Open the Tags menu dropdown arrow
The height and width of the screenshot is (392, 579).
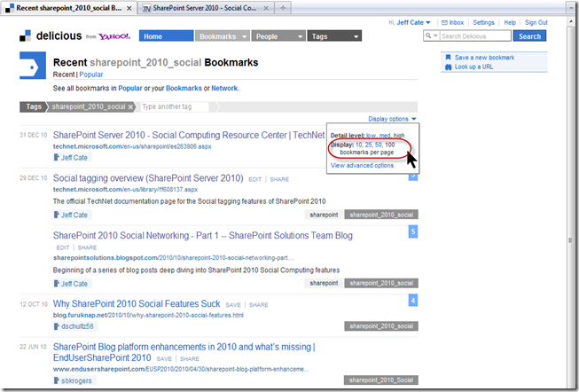356,36
